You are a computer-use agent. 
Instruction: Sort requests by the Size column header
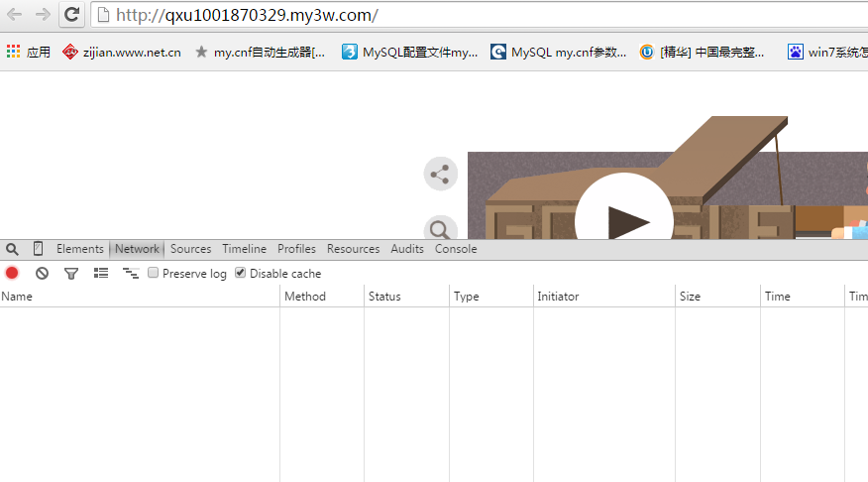pyautogui.click(x=690, y=297)
